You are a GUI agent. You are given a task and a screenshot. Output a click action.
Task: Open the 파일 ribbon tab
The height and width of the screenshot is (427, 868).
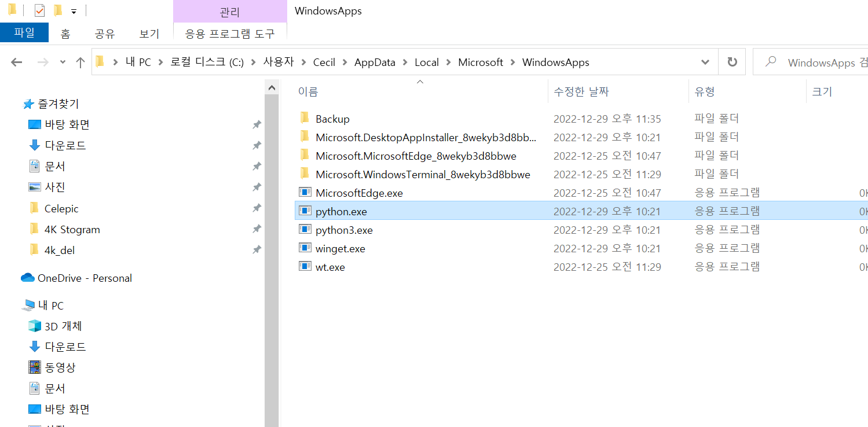click(x=24, y=33)
